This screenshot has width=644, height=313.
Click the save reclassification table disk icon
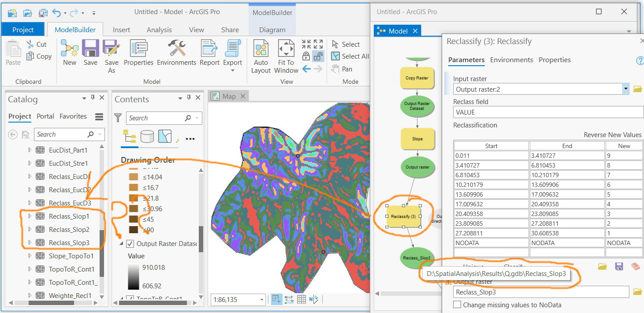coord(619,266)
